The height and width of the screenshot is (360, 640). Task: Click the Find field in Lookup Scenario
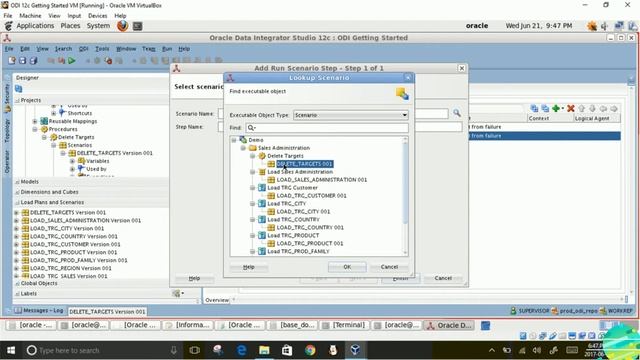[327, 128]
